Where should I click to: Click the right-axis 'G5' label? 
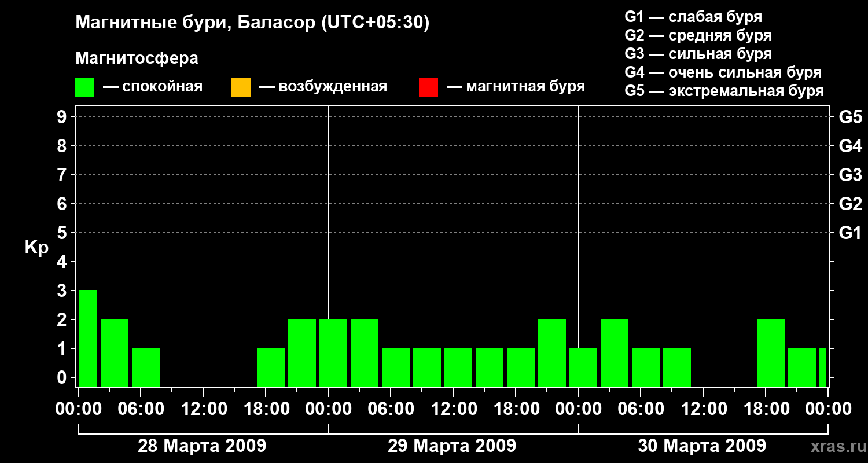point(850,117)
